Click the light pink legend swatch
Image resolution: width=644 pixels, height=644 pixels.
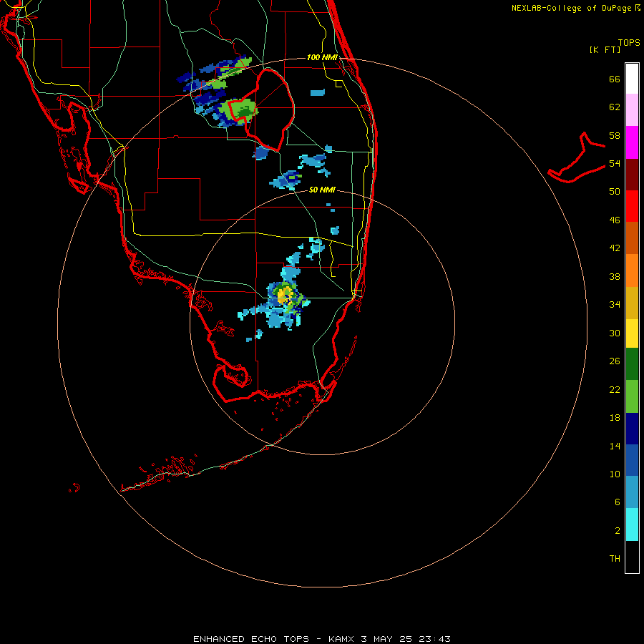[632, 109]
